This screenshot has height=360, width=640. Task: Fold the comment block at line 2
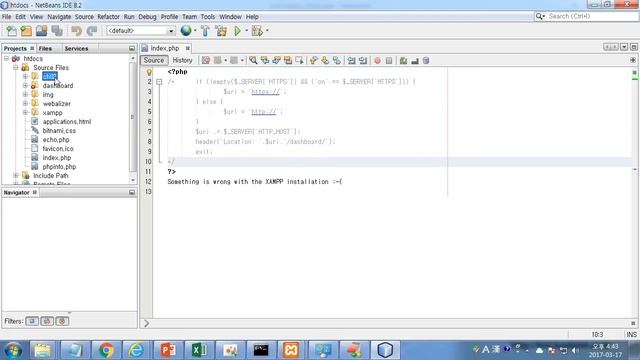tap(159, 82)
